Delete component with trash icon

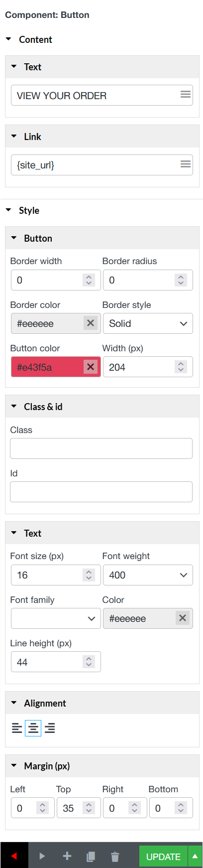[115, 857]
